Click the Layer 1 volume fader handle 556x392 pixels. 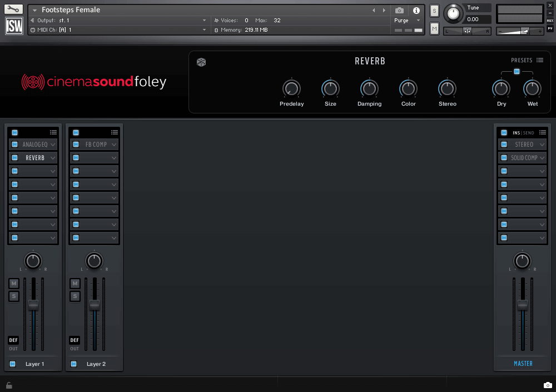coord(33,305)
